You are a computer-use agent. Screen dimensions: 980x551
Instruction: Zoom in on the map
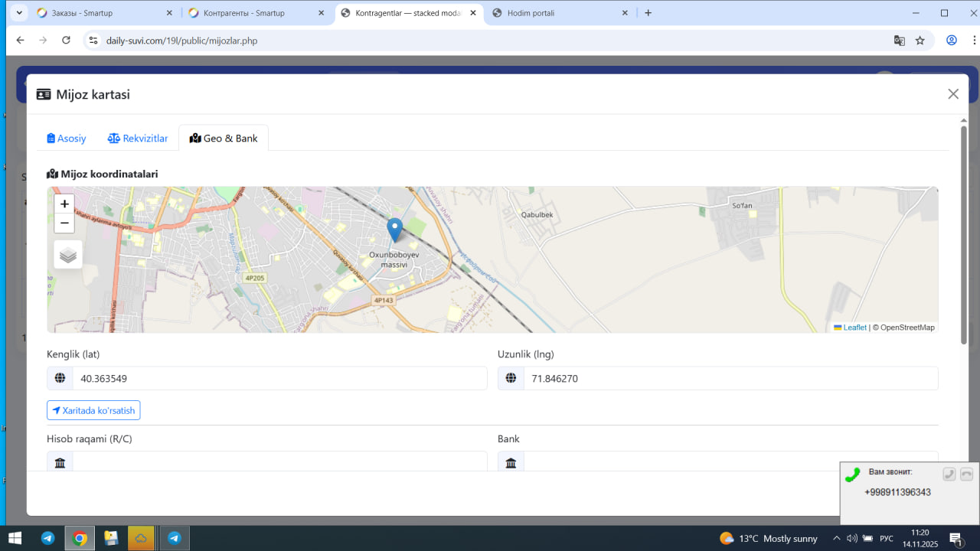point(64,204)
